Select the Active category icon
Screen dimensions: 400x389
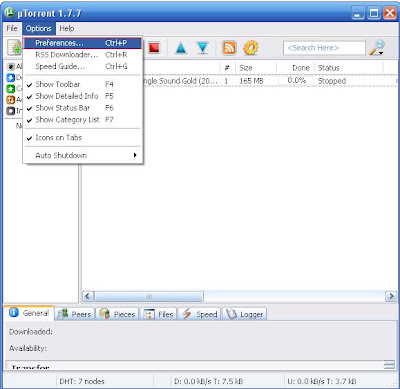[11, 99]
